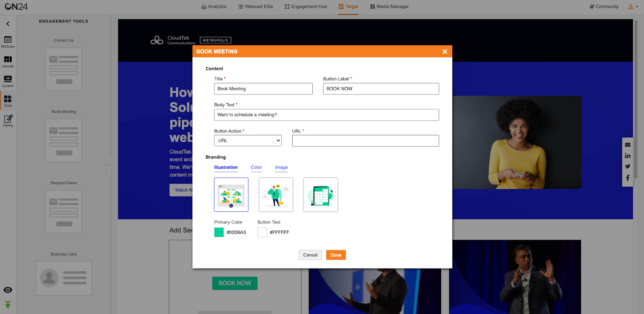Open the Content sidebar panel

(x=8, y=81)
